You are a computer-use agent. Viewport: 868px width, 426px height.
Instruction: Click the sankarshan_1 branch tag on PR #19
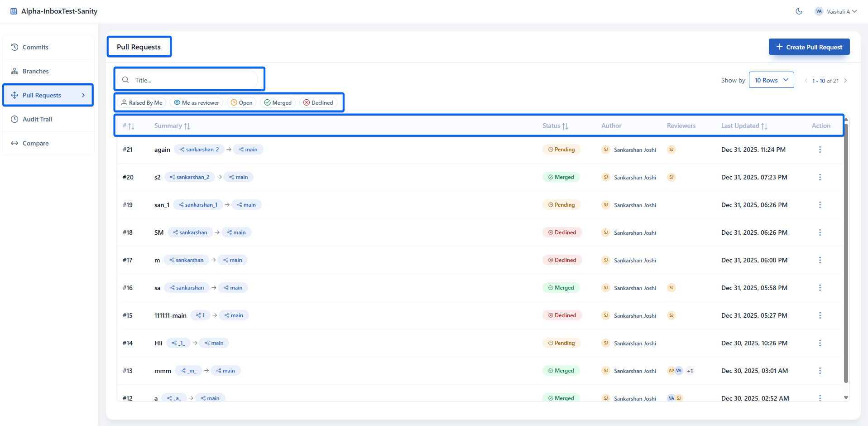point(198,205)
